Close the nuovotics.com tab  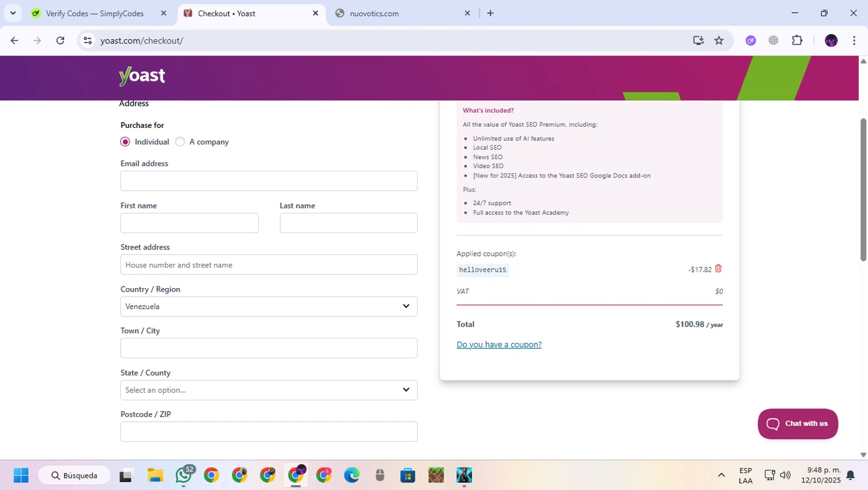467,13
